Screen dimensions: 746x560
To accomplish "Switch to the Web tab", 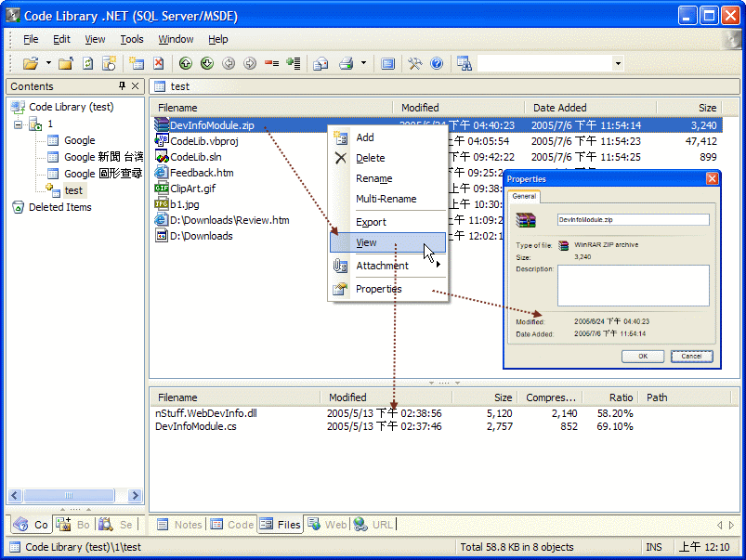I will [x=327, y=525].
